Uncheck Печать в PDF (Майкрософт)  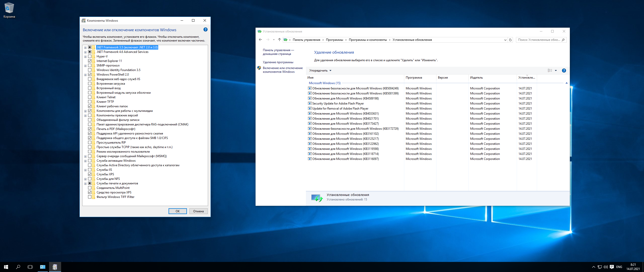(x=90, y=129)
